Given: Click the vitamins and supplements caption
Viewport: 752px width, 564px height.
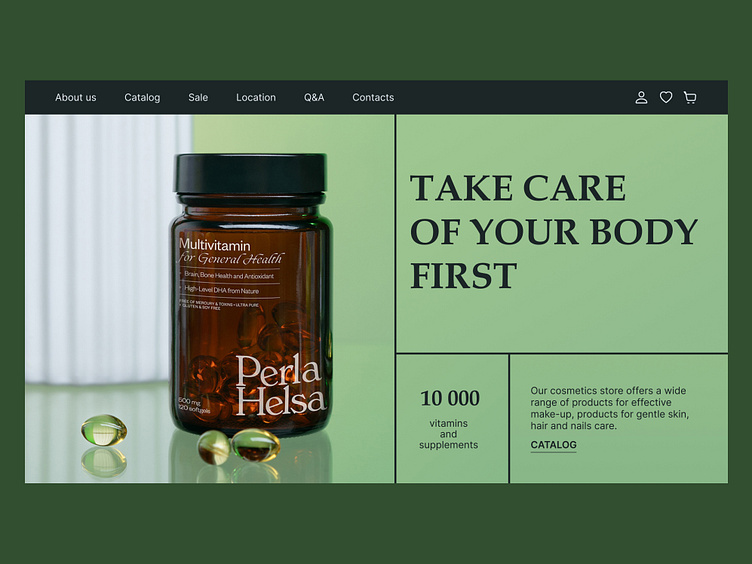Looking at the screenshot, I should click(448, 434).
